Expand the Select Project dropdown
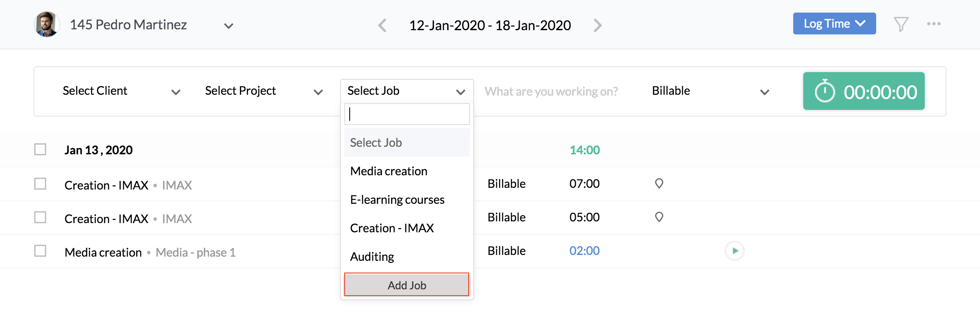 264,91
